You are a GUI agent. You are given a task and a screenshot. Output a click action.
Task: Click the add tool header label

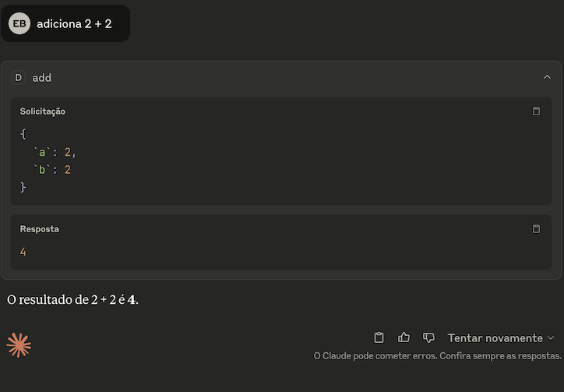(42, 78)
